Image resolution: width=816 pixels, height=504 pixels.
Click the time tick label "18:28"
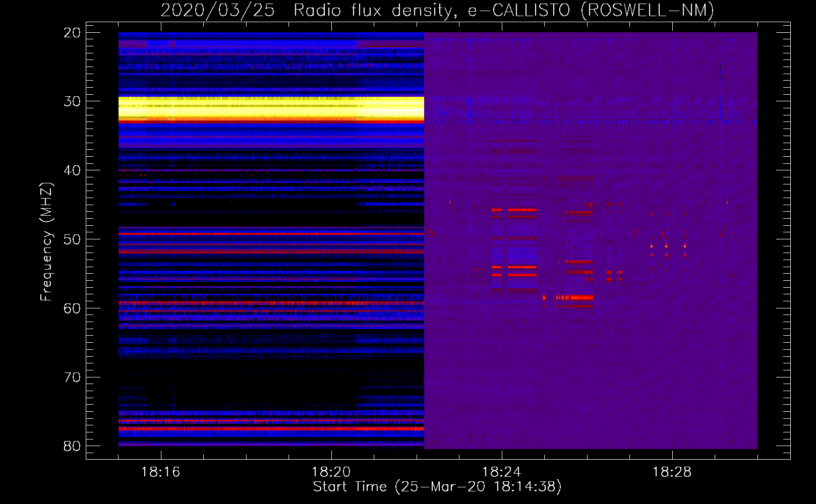point(672,472)
